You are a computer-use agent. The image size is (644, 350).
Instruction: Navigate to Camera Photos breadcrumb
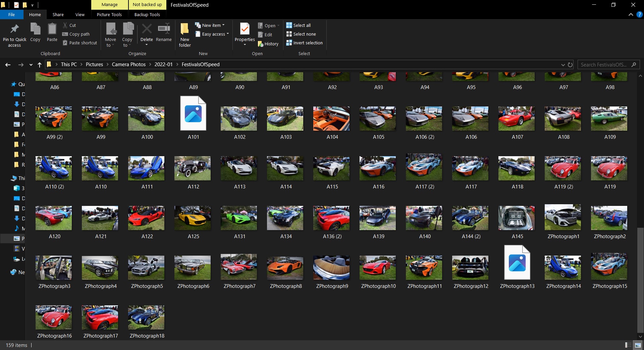(129, 64)
